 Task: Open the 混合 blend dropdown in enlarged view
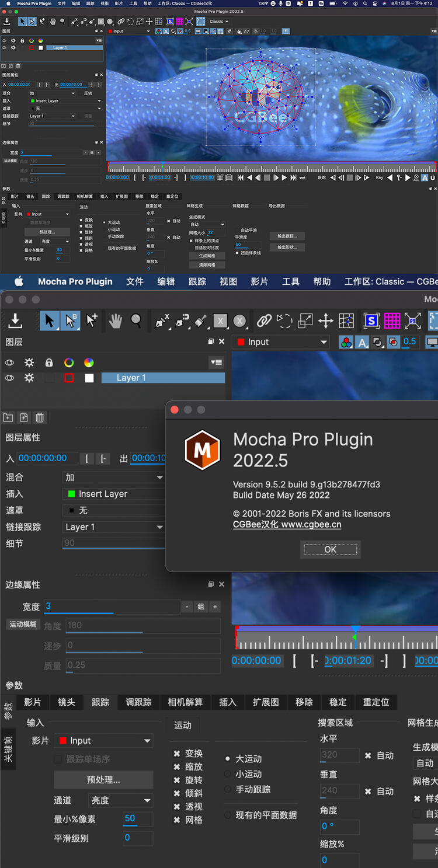click(114, 477)
